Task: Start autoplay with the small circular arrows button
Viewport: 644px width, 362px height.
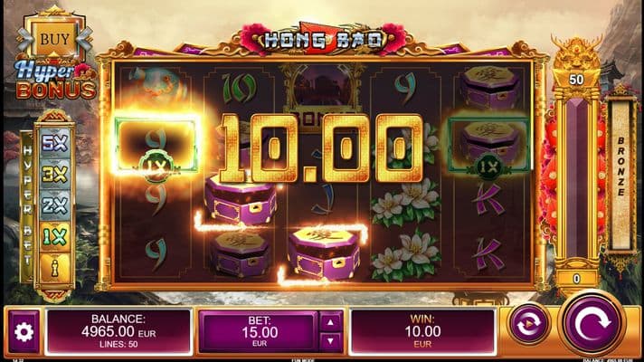Action: pyautogui.click(x=528, y=324)
